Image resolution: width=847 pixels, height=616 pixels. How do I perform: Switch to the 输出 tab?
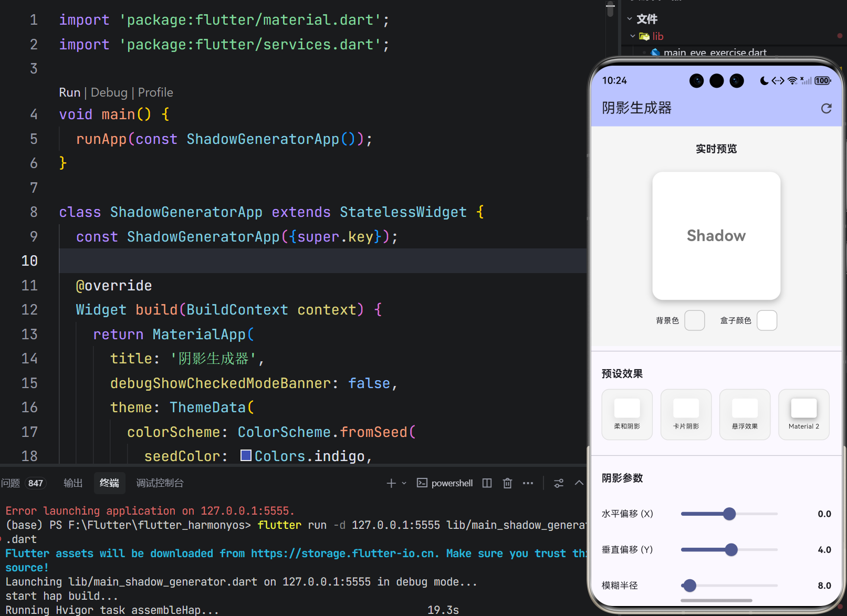[73, 483]
